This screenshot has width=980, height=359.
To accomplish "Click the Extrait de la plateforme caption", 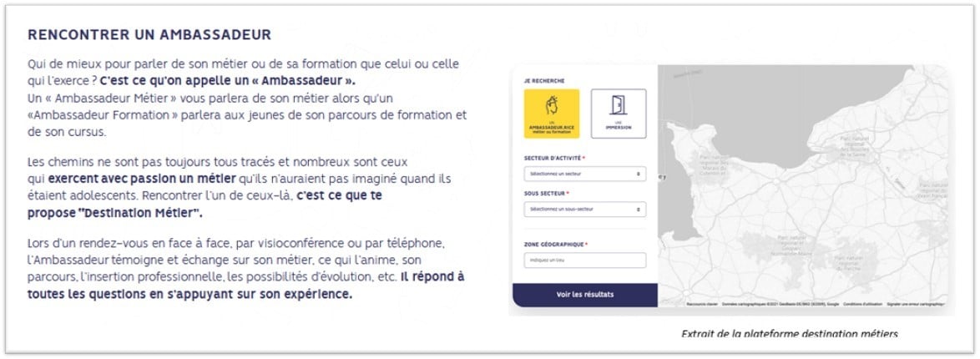I will coord(790,333).
